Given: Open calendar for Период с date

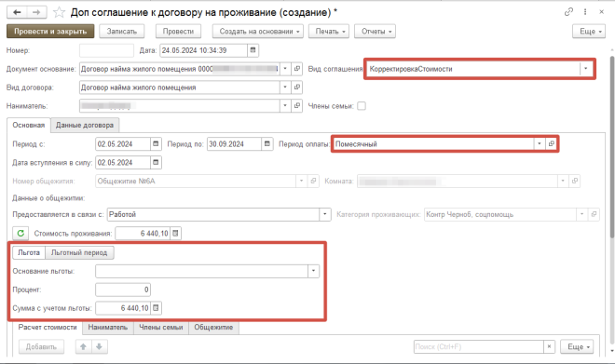Looking at the screenshot, I should [156, 143].
